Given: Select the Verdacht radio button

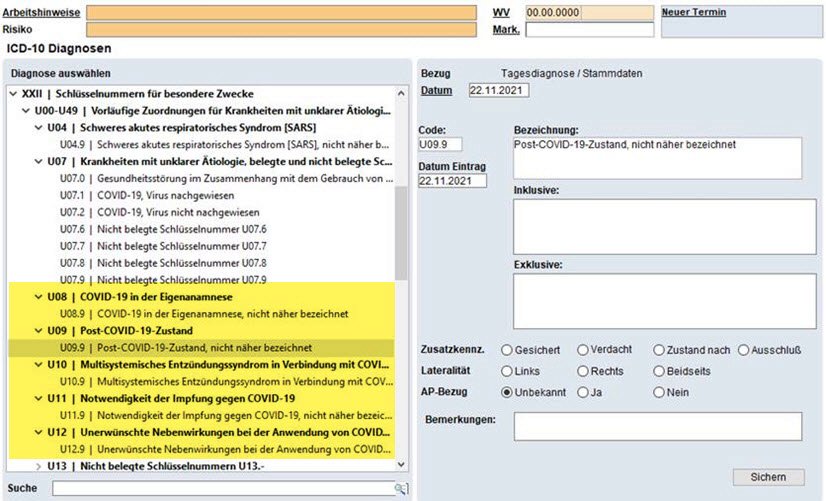Looking at the screenshot, I should coord(583,350).
